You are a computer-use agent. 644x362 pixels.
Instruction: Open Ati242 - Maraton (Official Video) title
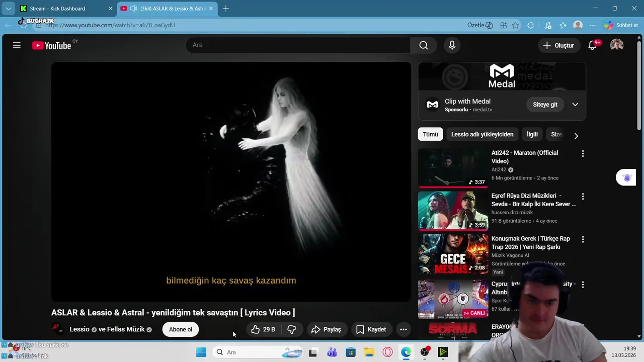[x=525, y=157]
